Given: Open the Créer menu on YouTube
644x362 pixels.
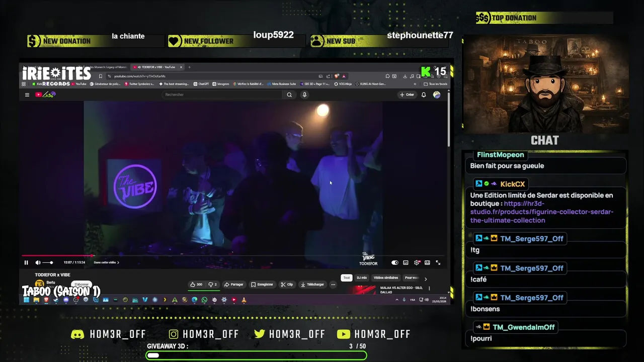Looking at the screenshot, I should click(407, 95).
